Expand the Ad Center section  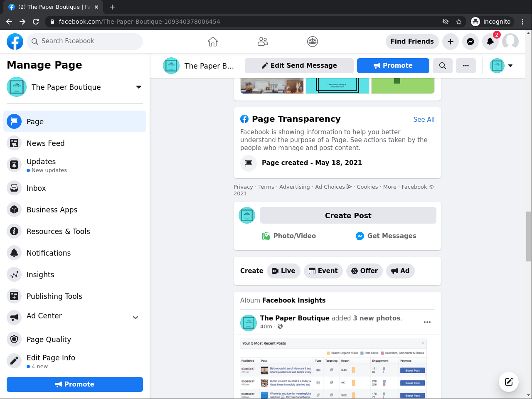tap(135, 318)
